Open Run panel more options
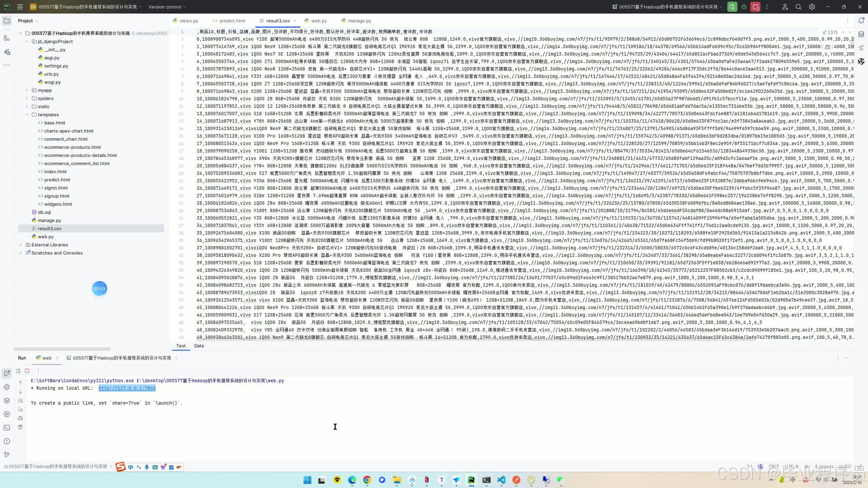This screenshot has width=868, height=488. point(38,371)
